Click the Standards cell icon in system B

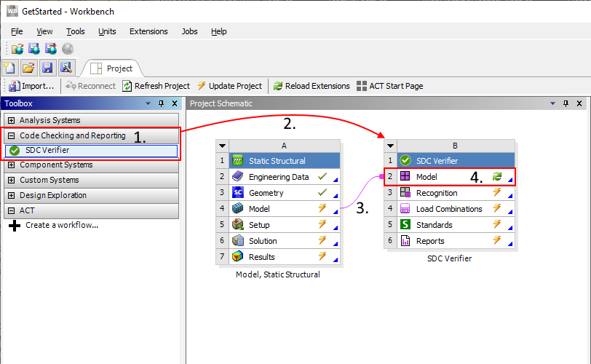[x=405, y=225]
